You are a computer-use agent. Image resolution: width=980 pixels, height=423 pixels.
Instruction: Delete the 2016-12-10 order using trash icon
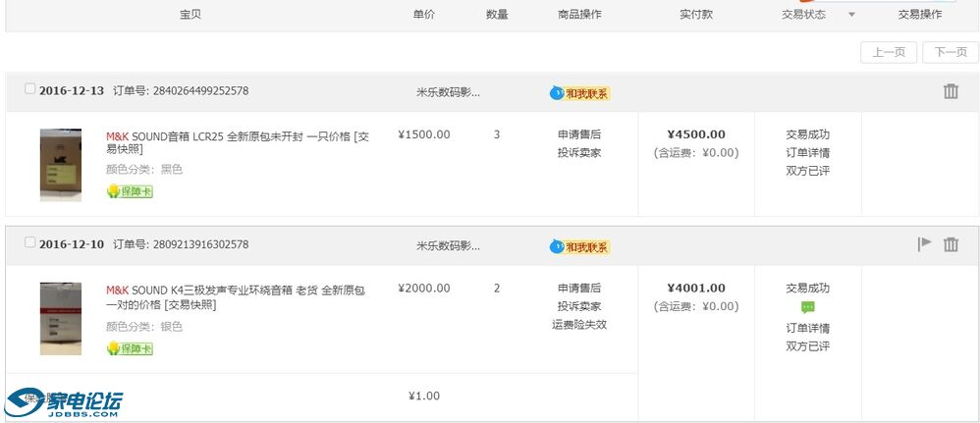pos(951,244)
